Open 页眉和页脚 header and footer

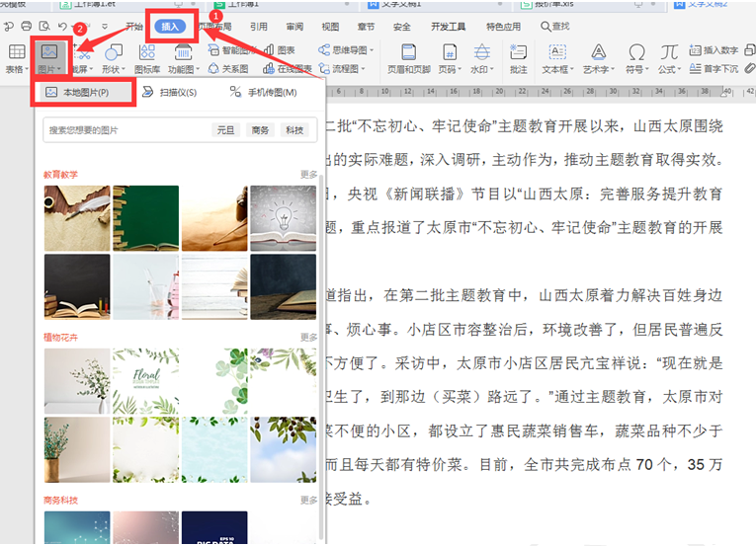click(409, 59)
